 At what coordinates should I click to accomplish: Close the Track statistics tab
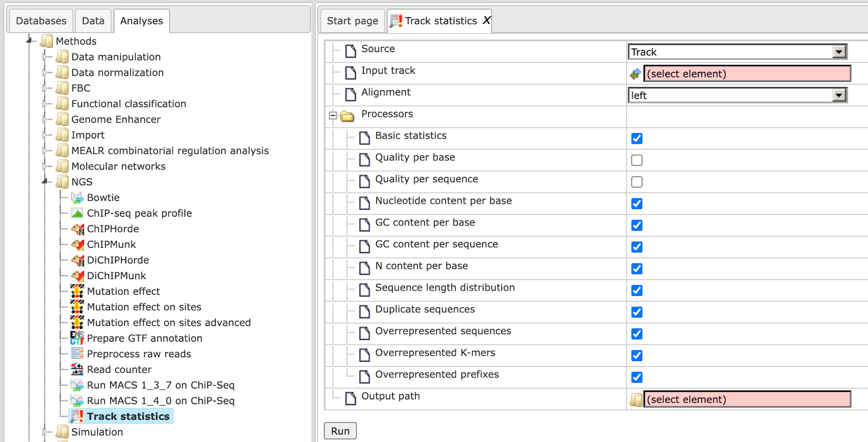(x=487, y=20)
